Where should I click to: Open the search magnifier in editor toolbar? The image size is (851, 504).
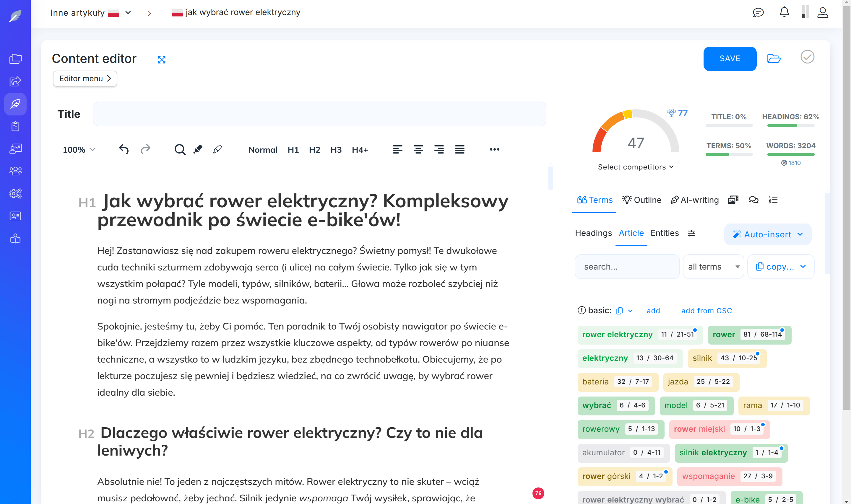click(180, 149)
